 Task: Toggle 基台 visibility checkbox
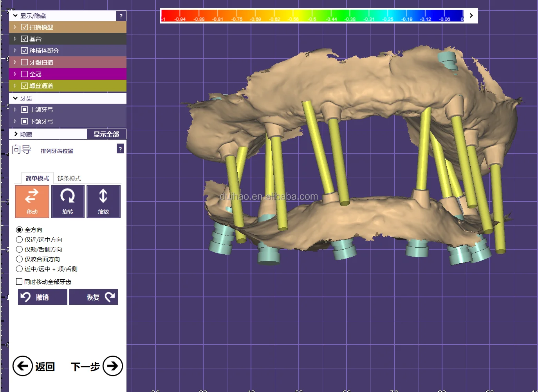coord(24,39)
